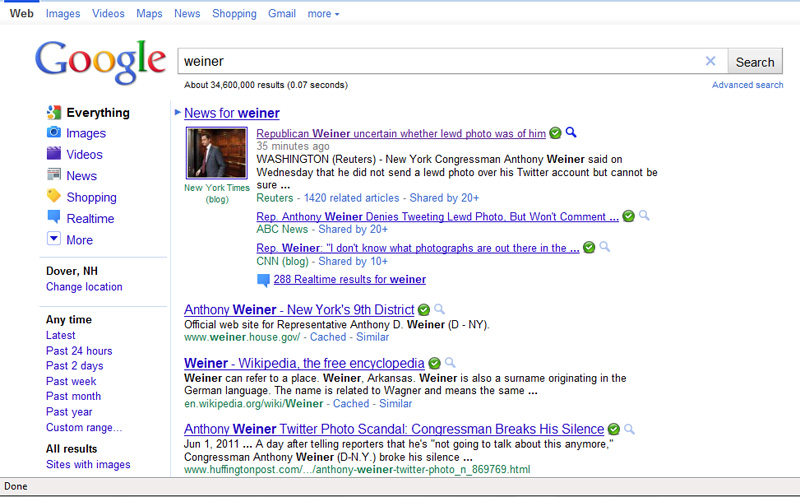Filter results to Past 24 hours
This screenshot has height=497, width=800.
click(x=79, y=351)
